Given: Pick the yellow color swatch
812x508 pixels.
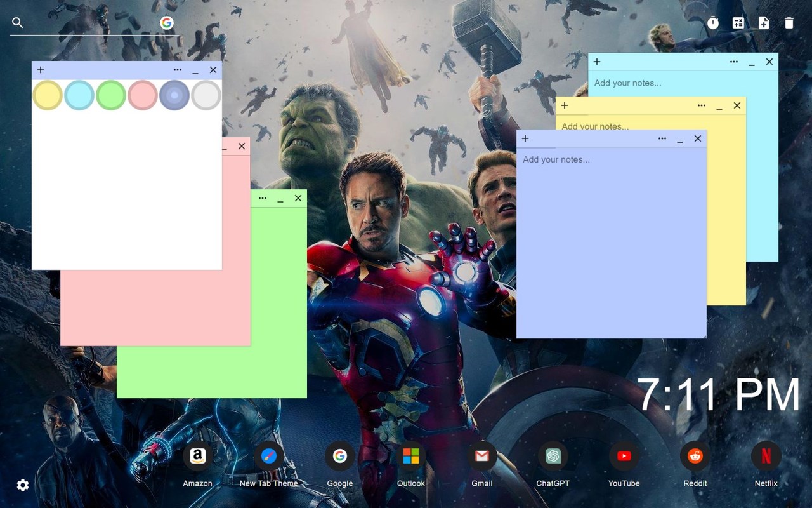Looking at the screenshot, I should click(x=48, y=95).
